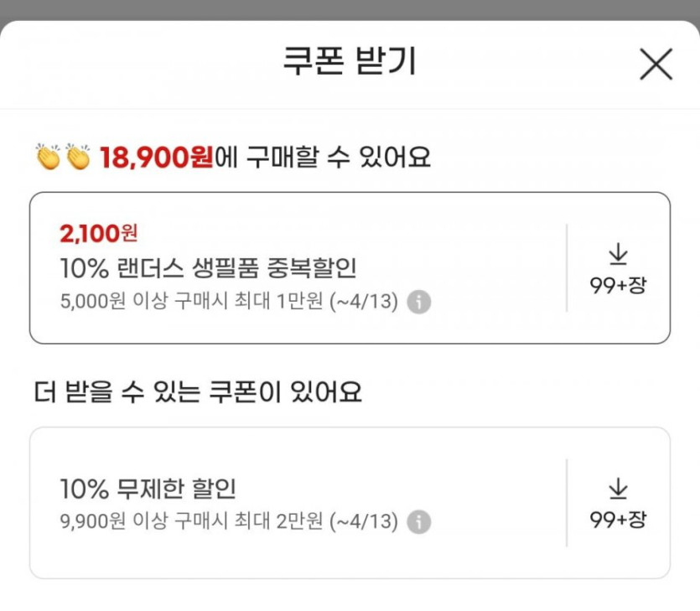Click the 쿠폰 받기 title
Screen dimensions: 700x611
349,63
